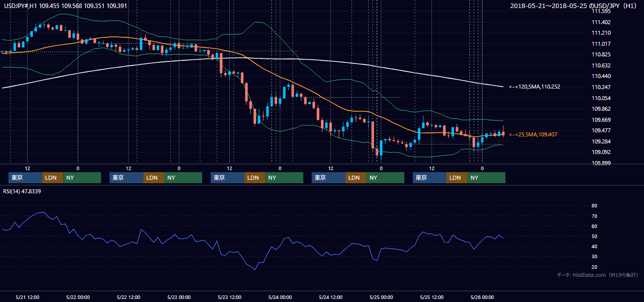Select price level 110.825 on axis
The image size is (644, 302).
(601, 54)
